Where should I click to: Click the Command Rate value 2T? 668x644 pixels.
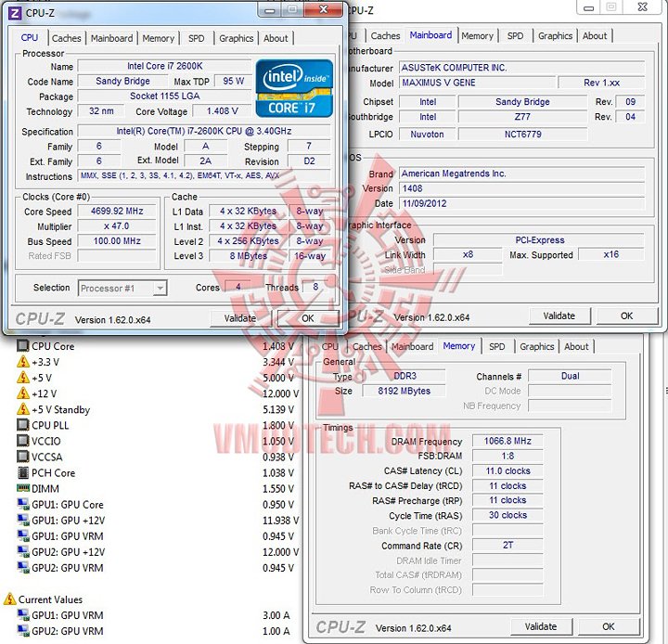coord(507,545)
